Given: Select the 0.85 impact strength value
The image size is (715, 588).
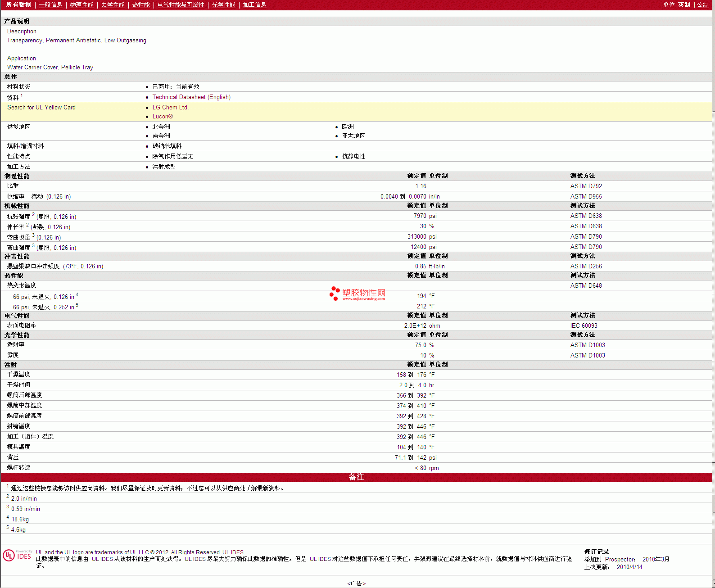Looking at the screenshot, I should point(421,266).
